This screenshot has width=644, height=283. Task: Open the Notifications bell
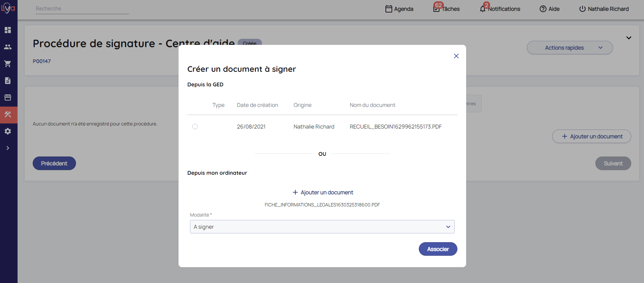pyautogui.click(x=500, y=9)
